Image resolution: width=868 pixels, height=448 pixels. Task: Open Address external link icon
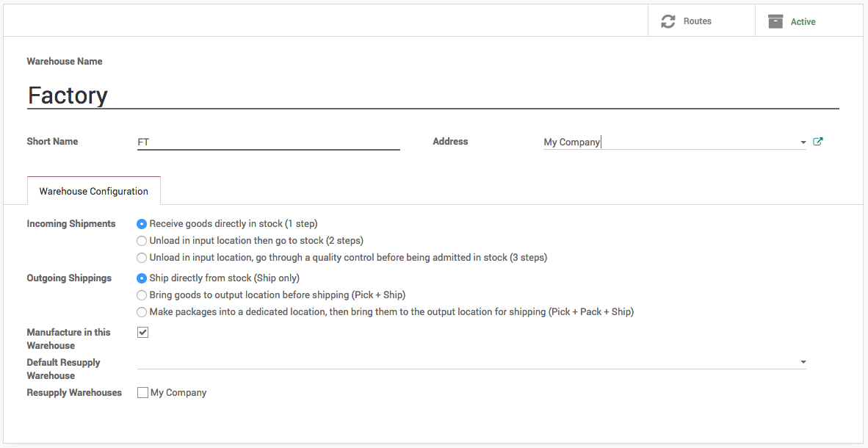pos(818,142)
